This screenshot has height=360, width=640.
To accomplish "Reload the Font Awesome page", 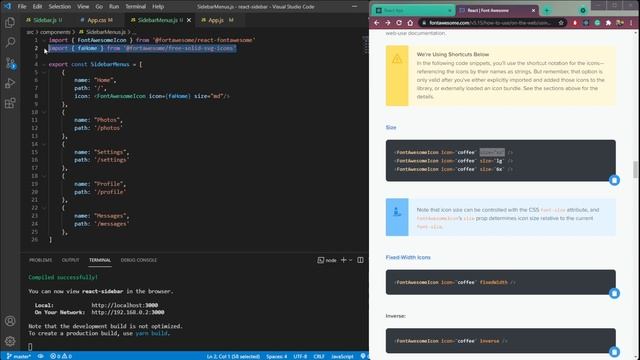I will tap(399, 23).
